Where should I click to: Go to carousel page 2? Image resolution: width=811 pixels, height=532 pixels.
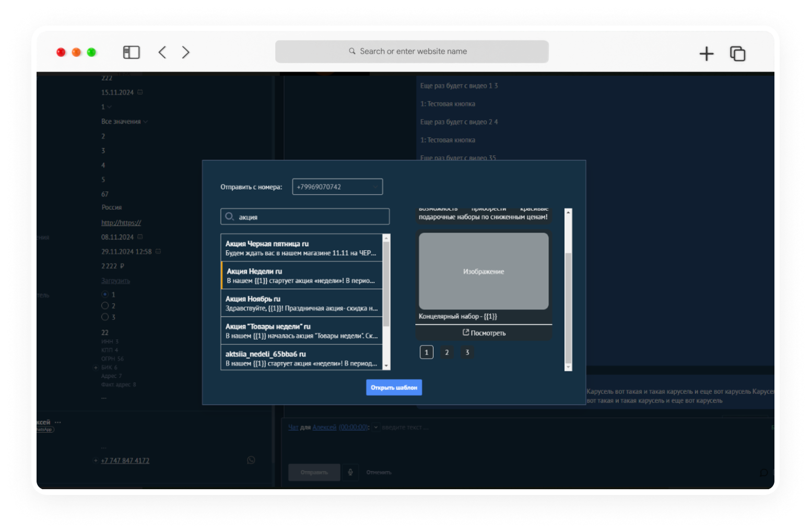click(446, 352)
